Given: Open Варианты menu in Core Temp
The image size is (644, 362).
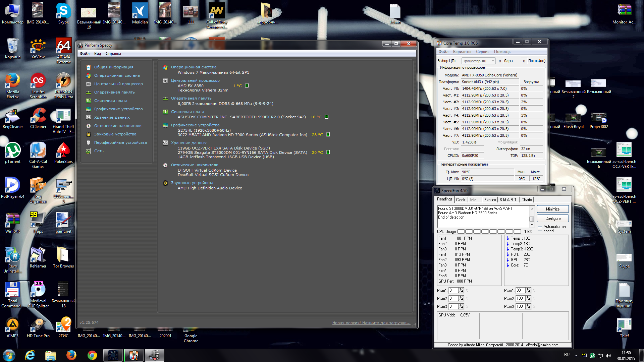Looking at the screenshot, I should pos(462,52).
